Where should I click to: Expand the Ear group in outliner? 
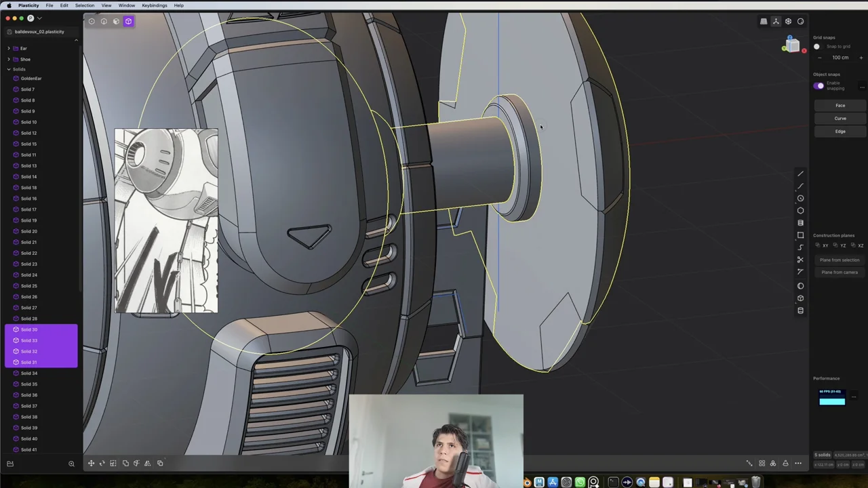(9, 48)
